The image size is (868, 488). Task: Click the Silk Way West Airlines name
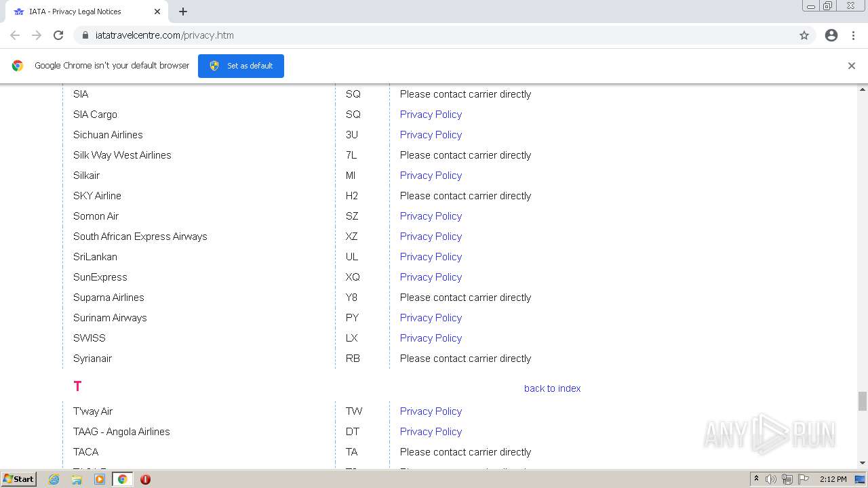[122, 155]
